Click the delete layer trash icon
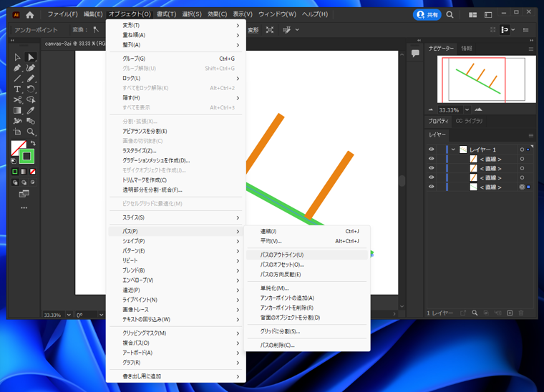 pyautogui.click(x=521, y=313)
